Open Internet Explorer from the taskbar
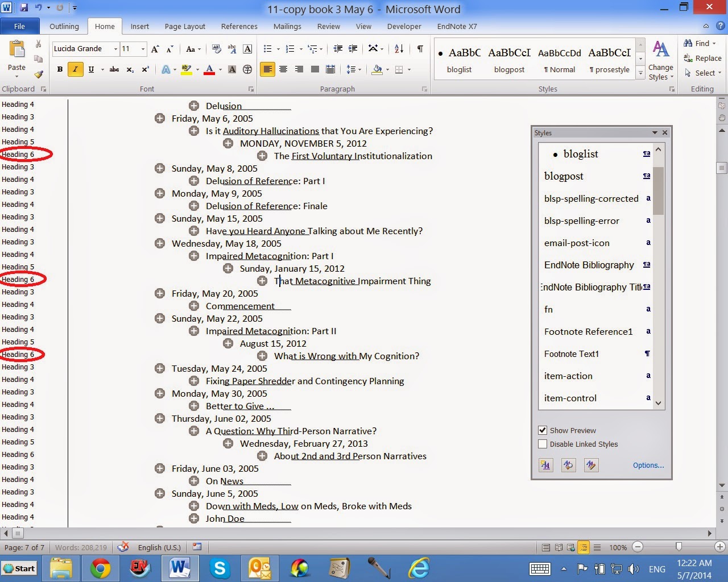 (420, 568)
